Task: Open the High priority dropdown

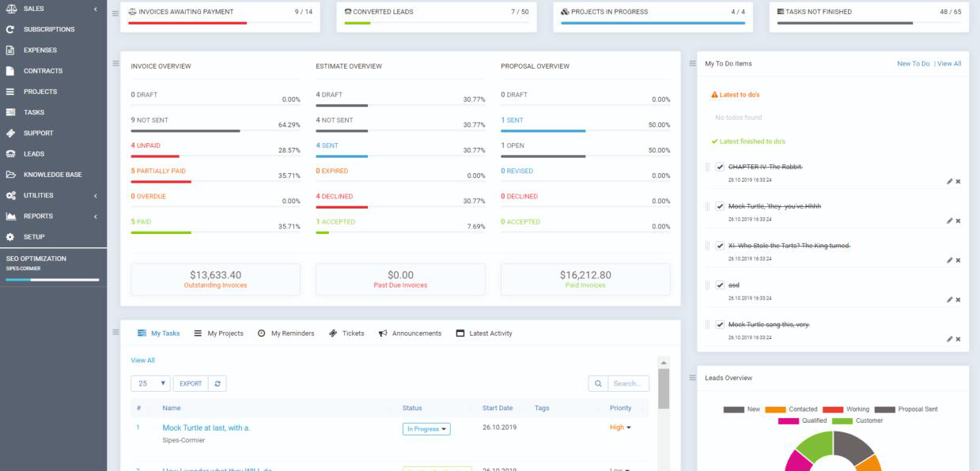Action: 620,428
